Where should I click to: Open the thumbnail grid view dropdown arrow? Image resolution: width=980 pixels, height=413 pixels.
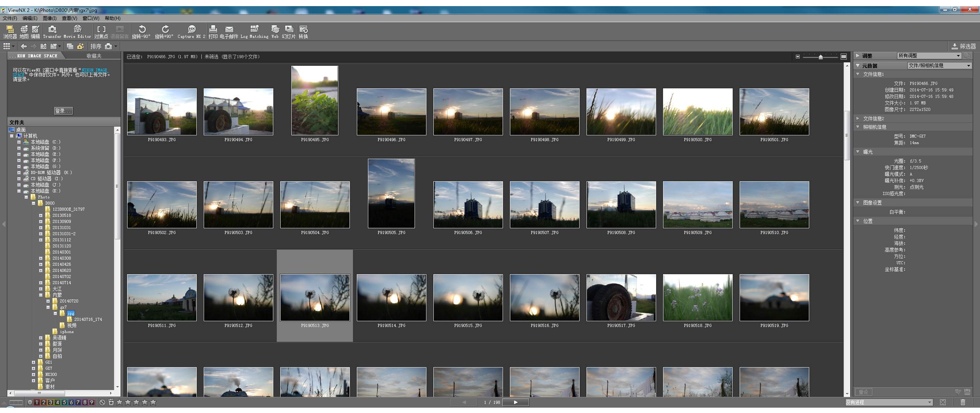click(13, 46)
